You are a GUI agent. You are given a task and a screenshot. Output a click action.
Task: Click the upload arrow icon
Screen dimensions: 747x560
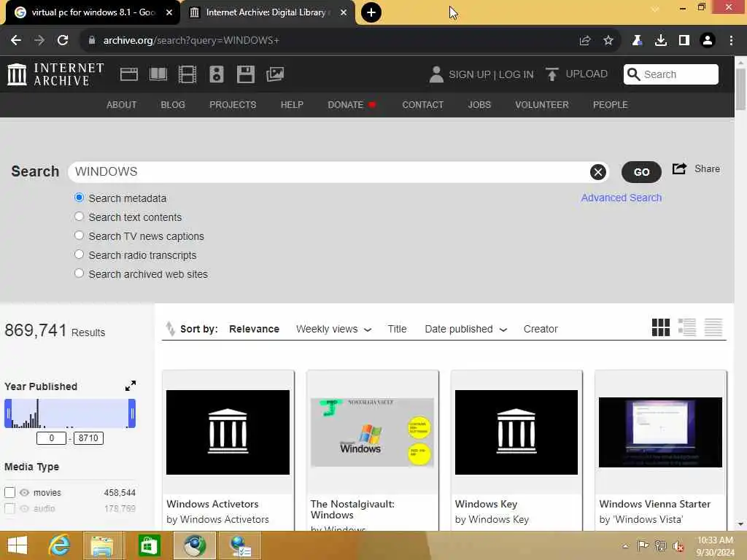551,74
